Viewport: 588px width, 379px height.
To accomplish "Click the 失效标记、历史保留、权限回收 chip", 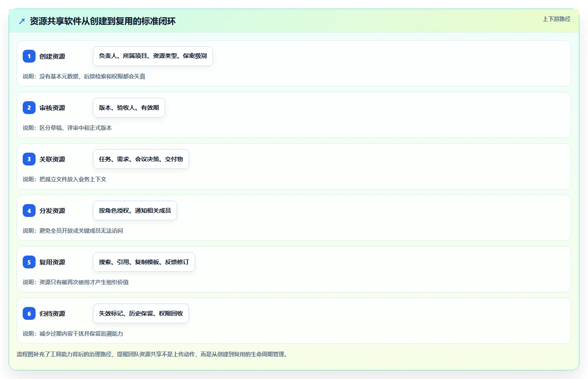I will 141,313.
